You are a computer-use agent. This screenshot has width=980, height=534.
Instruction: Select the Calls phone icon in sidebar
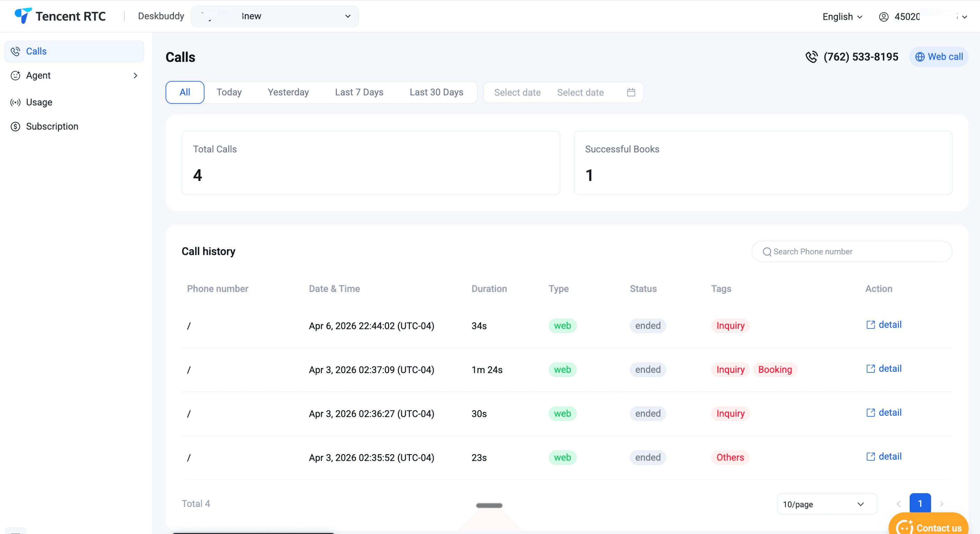pos(15,51)
